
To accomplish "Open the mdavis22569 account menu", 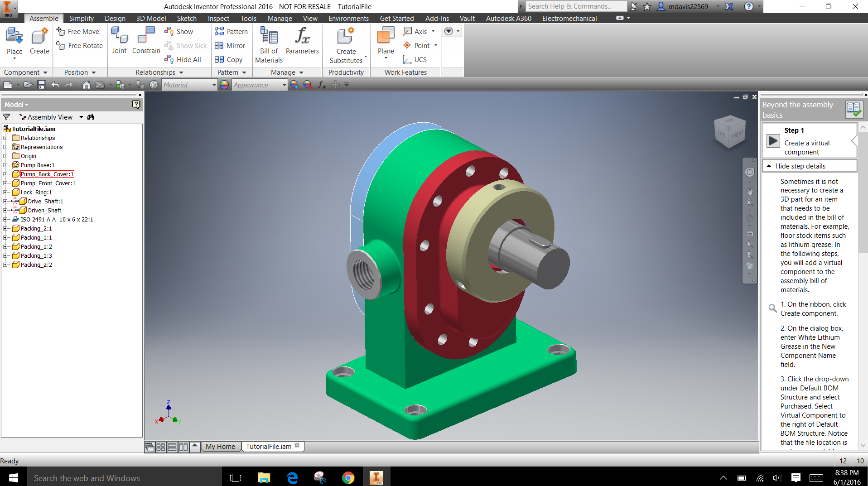I will tap(688, 6).
